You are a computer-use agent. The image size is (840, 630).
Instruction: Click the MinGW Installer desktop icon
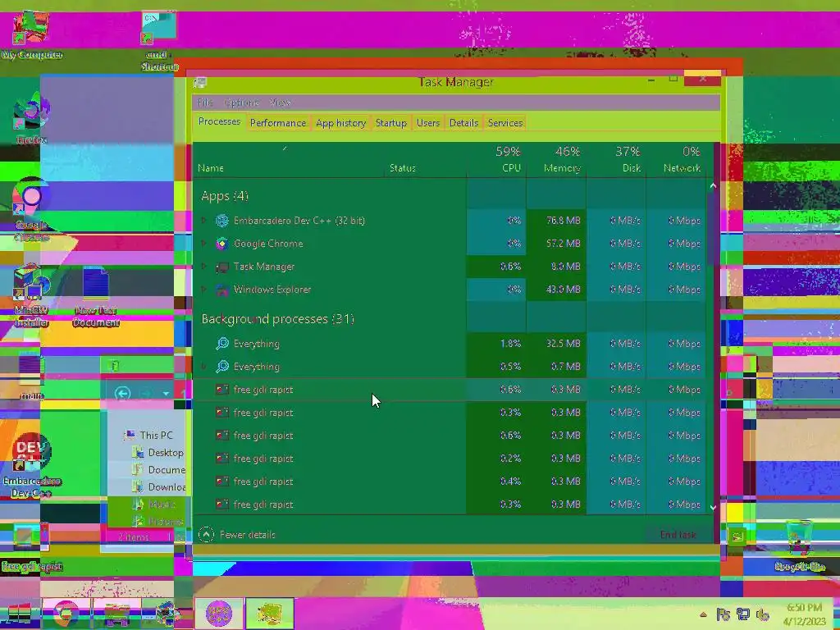[x=31, y=294]
